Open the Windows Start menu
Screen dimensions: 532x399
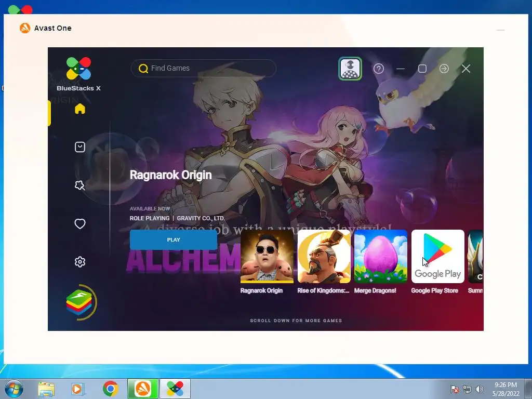point(14,389)
